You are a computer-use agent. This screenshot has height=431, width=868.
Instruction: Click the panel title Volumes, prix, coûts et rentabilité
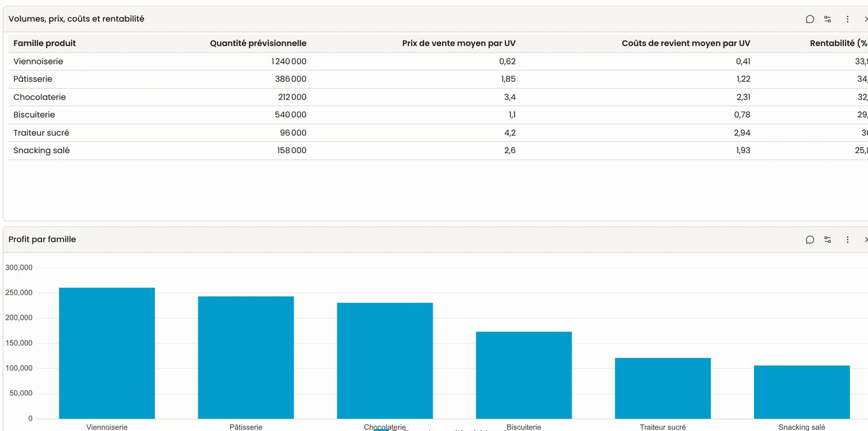[76, 19]
